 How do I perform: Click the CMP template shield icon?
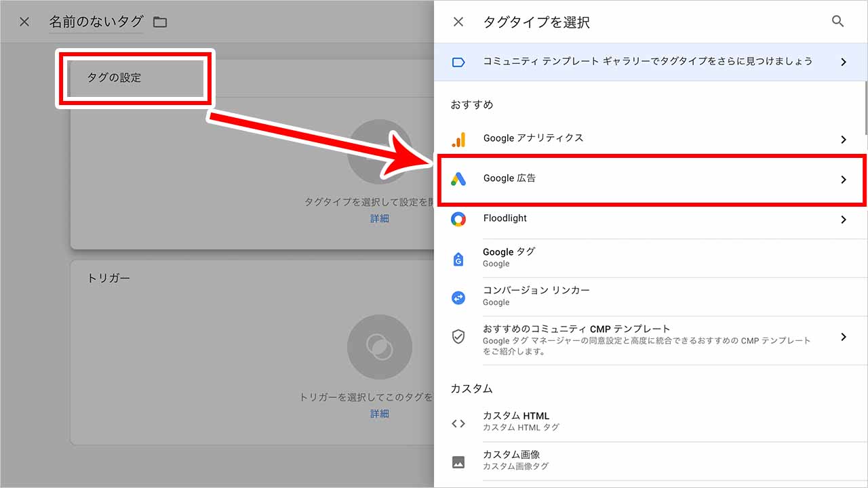[x=458, y=337]
